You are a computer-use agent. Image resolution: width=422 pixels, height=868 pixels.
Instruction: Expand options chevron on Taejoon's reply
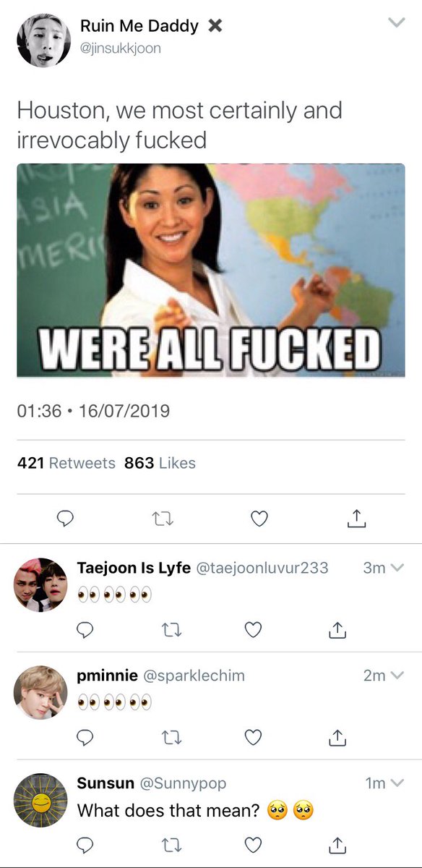click(396, 569)
